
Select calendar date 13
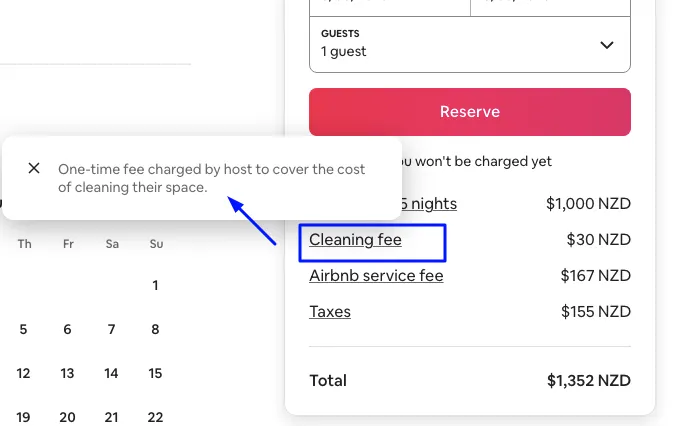point(67,373)
